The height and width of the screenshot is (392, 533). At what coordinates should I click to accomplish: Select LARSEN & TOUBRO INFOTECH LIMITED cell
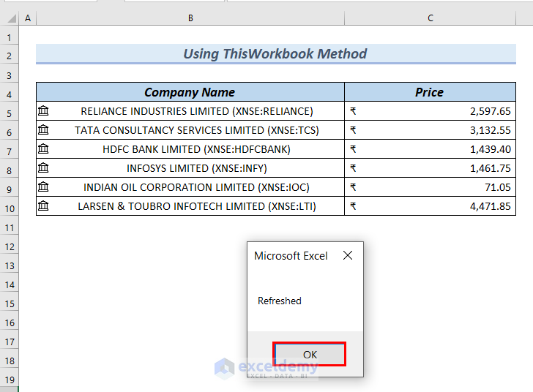(x=190, y=206)
